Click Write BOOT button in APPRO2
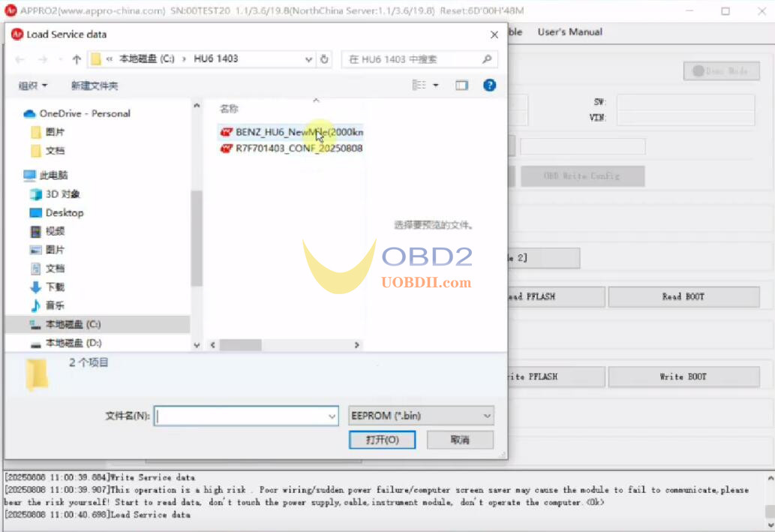775x532 pixels. [x=683, y=377]
